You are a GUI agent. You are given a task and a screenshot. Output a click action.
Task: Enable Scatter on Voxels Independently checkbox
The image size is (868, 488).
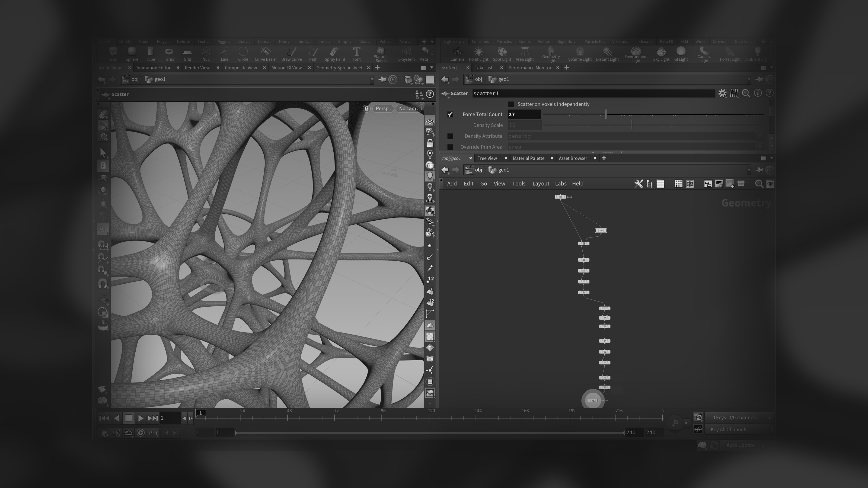pyautogui.click(x=511, y=104)
